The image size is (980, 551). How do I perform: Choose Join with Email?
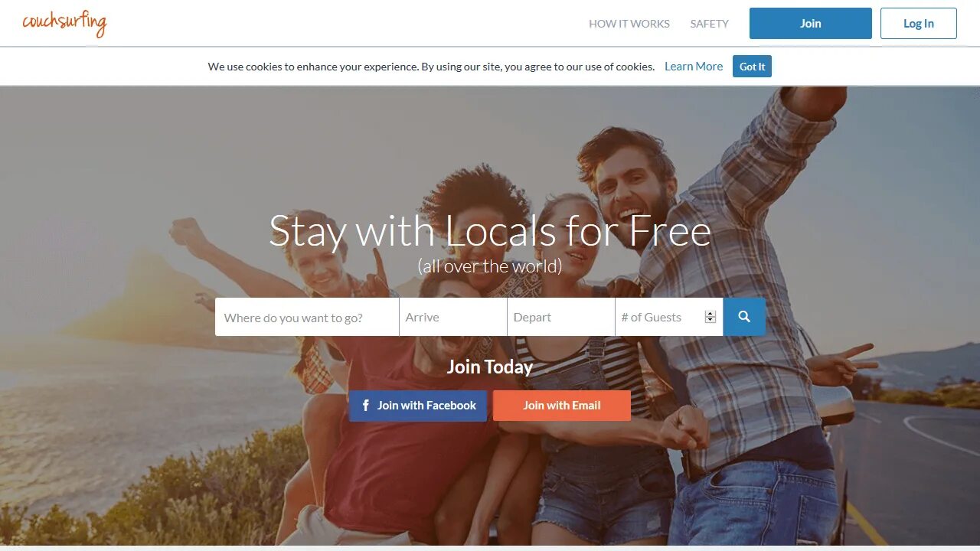pyautogui.click(x=562, y=406)
